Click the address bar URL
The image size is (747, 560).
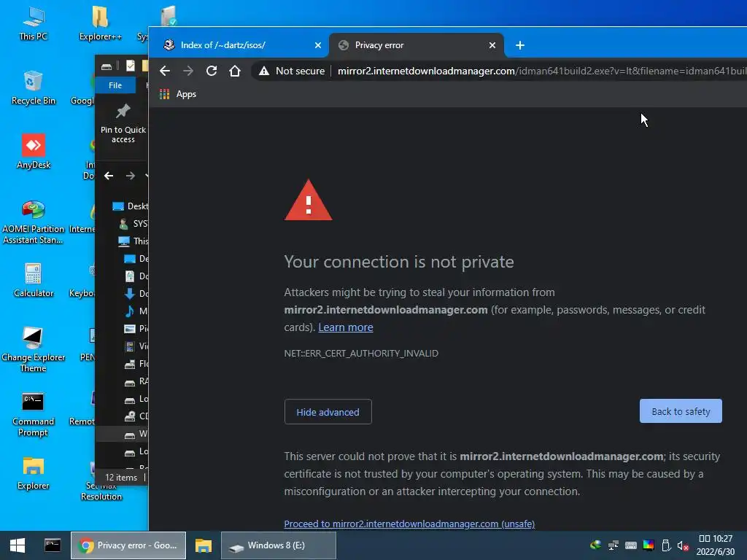pos(542,71)
